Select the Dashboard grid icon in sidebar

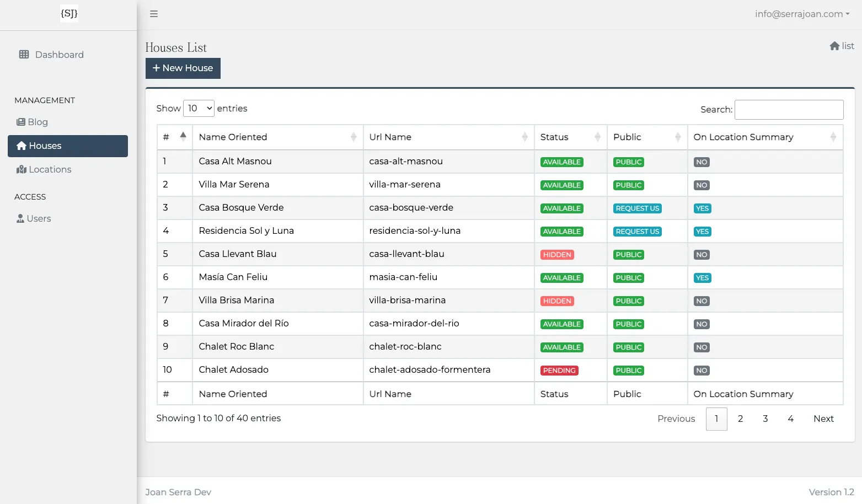point(23,54)
